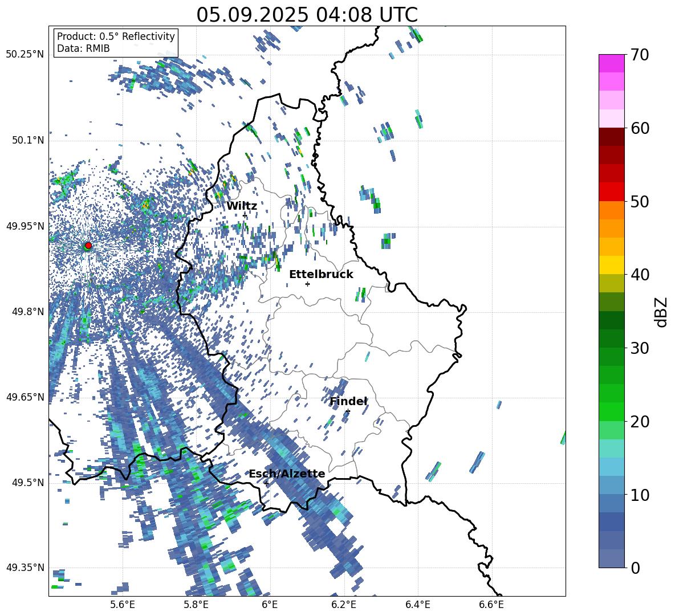Click the colorbar tick label 60

(640, 128)
